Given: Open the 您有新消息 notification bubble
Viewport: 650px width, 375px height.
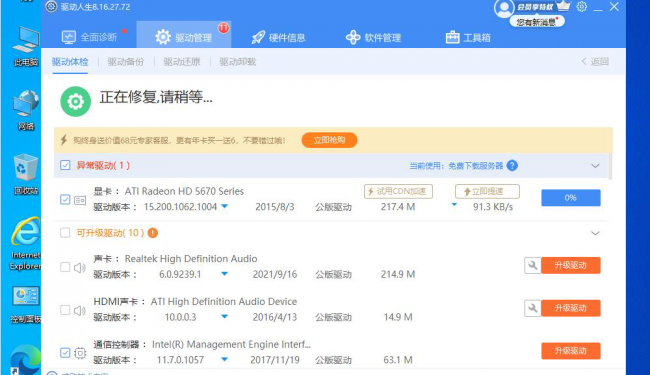Looking at the screenshot, I should [537, 22].
